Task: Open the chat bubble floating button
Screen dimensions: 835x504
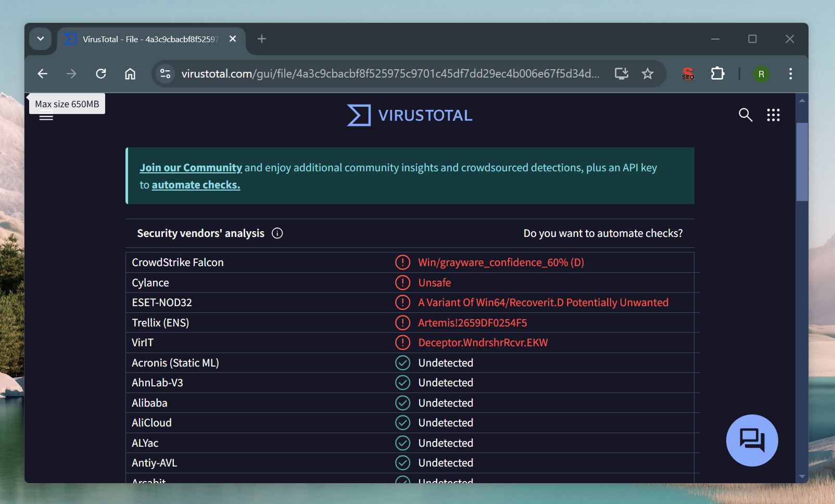Action: tap(752, 440)
